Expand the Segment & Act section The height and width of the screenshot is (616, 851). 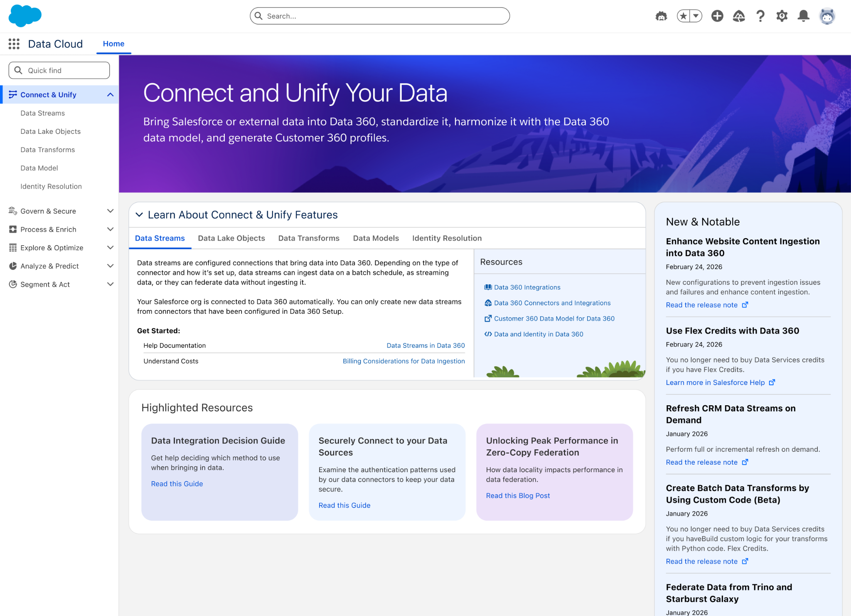[x=110, y=284]
